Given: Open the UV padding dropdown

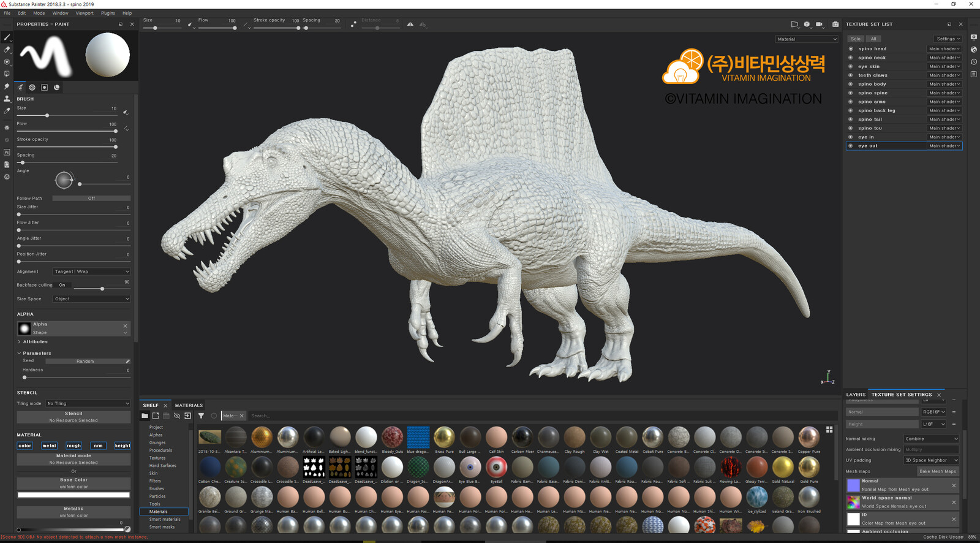Looking at the screenshot, I should click(931, 460).
